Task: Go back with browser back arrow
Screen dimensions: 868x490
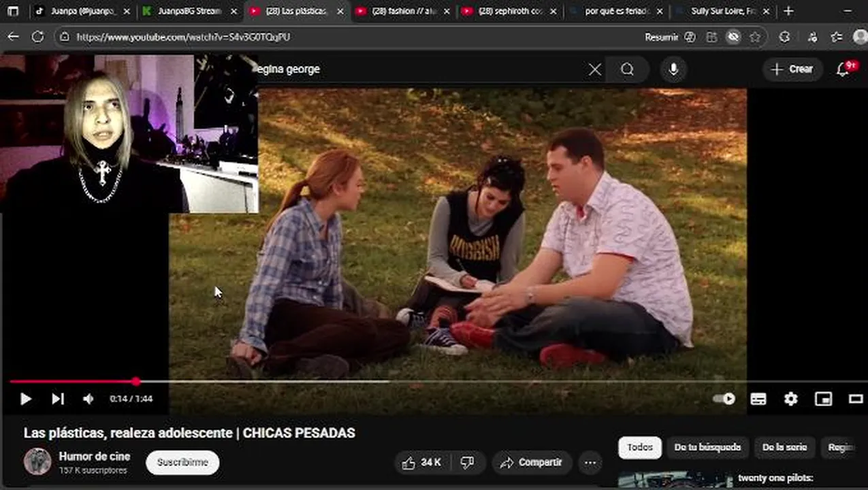Action: (x=13, y=37)
